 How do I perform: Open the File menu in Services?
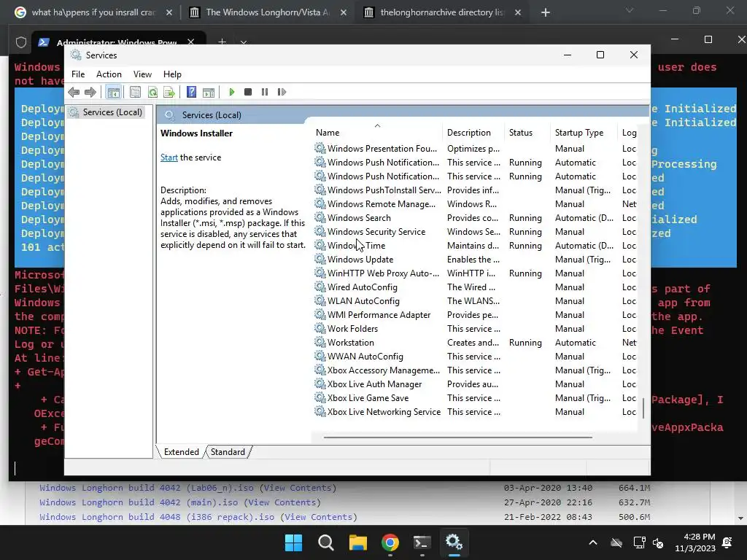pos(78,74)
